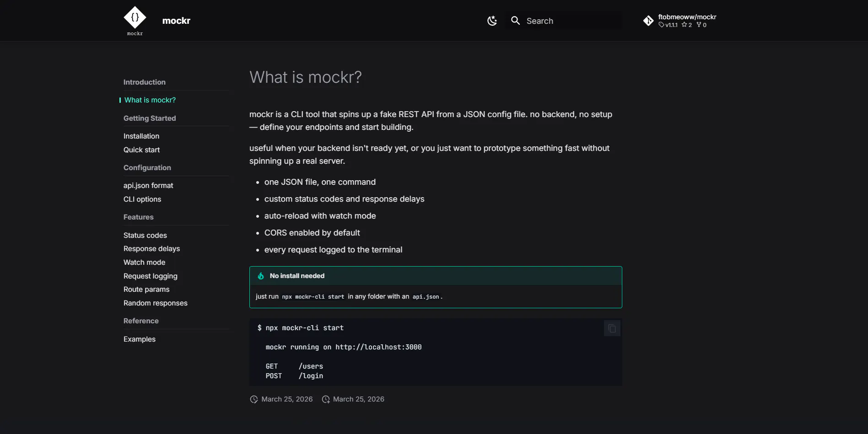The height and width of the screenshot is (434, 868).
Task: Open the Watch mode page
Action: (x=144, y=262)
